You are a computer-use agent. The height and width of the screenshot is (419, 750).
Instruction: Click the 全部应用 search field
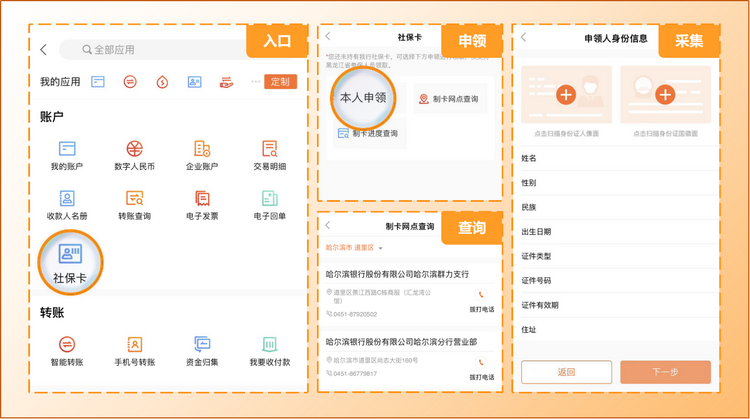point(160,49)
